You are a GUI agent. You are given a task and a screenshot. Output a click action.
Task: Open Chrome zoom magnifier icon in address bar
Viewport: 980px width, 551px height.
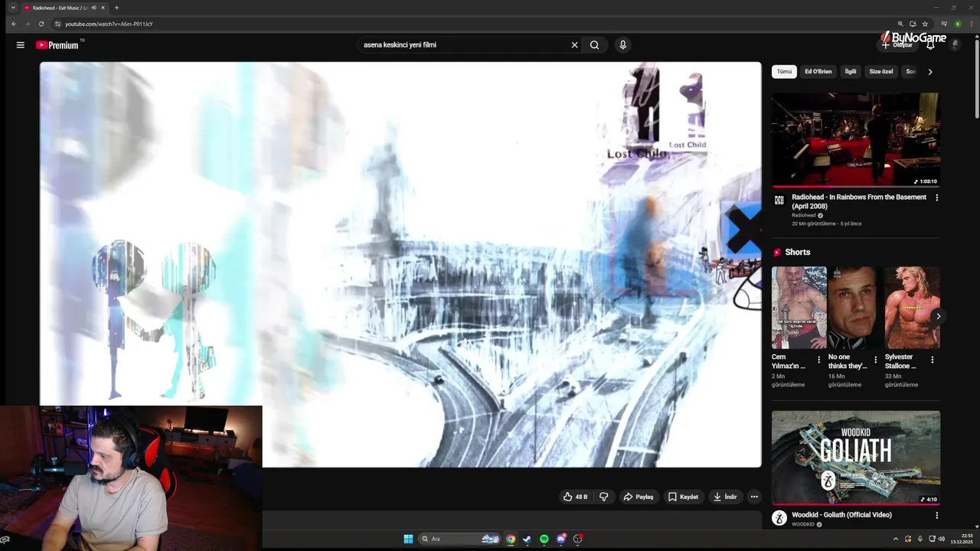(900, 24)
